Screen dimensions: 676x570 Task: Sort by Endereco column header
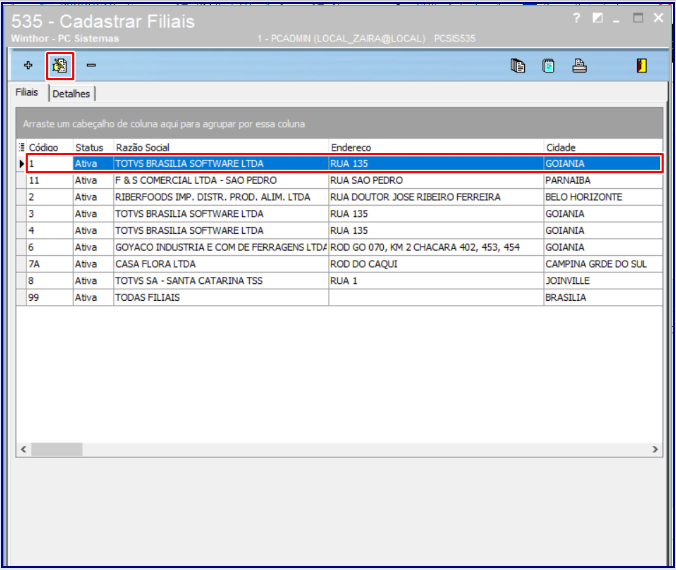point(436,147)
